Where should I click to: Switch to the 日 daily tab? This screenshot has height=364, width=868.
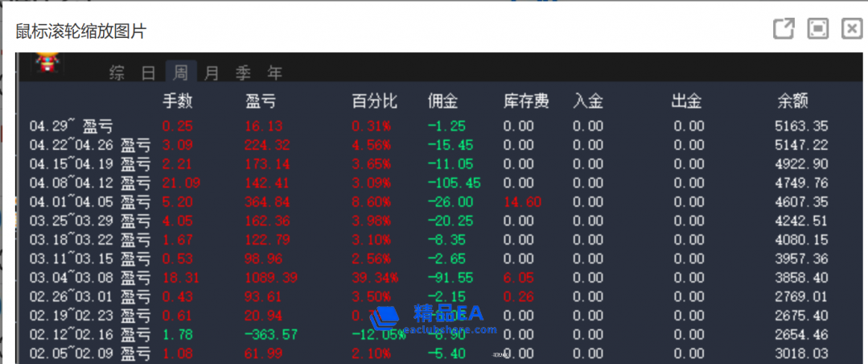click(x=148, y=73)
